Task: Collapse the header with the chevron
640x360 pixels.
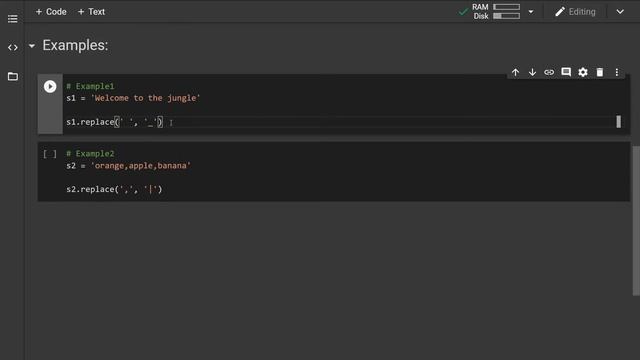Action: coord(620,12)
